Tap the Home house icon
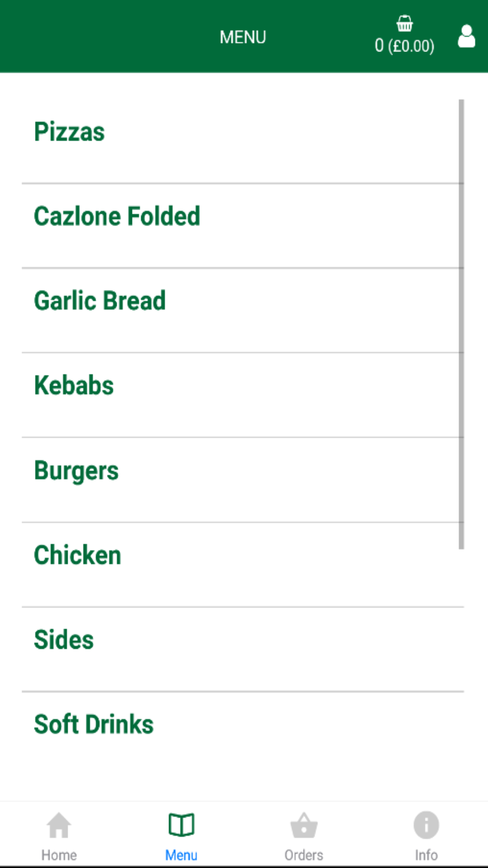Viewport: 488px width, 868px height. point(59,825)
